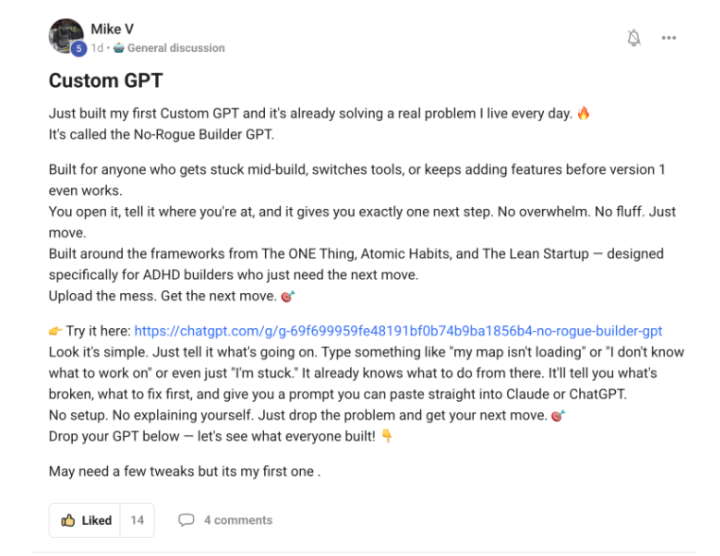
Task: Click the 1d post timestamp
Action: 97,48
